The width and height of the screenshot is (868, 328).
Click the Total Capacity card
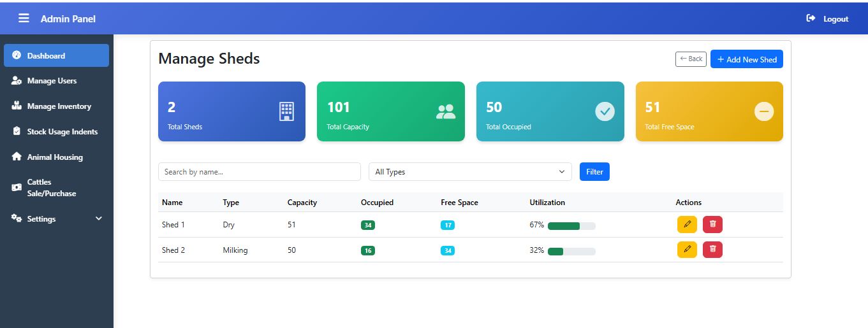(x=391, y=111)
